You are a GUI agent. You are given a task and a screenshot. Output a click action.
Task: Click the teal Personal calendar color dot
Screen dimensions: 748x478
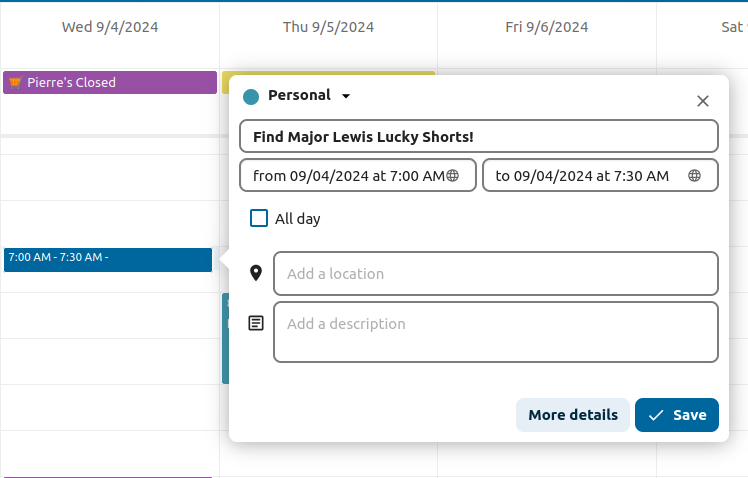[251, 96]
